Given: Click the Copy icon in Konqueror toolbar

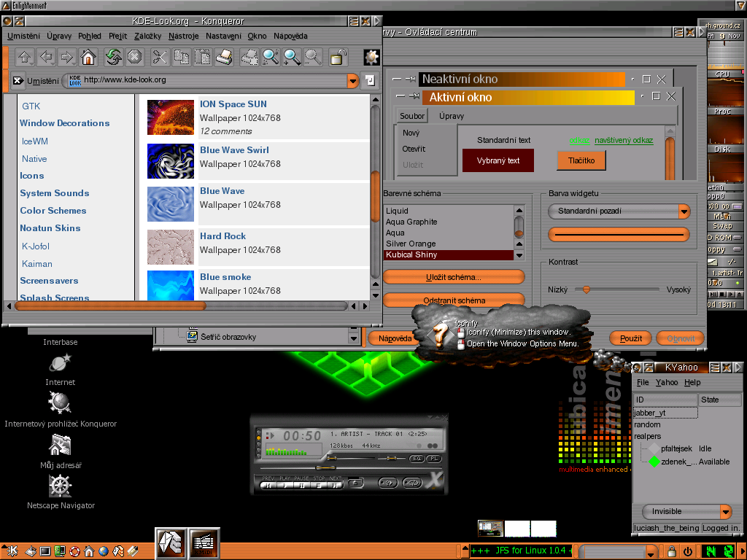Looking at the screenshot, I should pos(182,58).
